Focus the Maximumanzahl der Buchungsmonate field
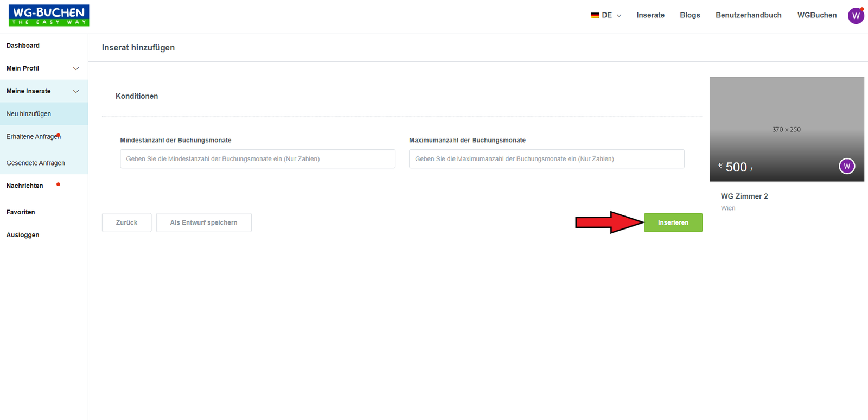Viewport: 868px width, 420px height. click(x=547, y=159)
